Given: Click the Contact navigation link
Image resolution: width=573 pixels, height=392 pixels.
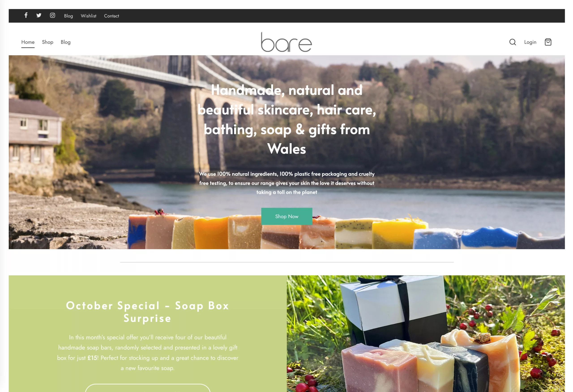Looking at the screenshot, I should (x=111, y=16).
